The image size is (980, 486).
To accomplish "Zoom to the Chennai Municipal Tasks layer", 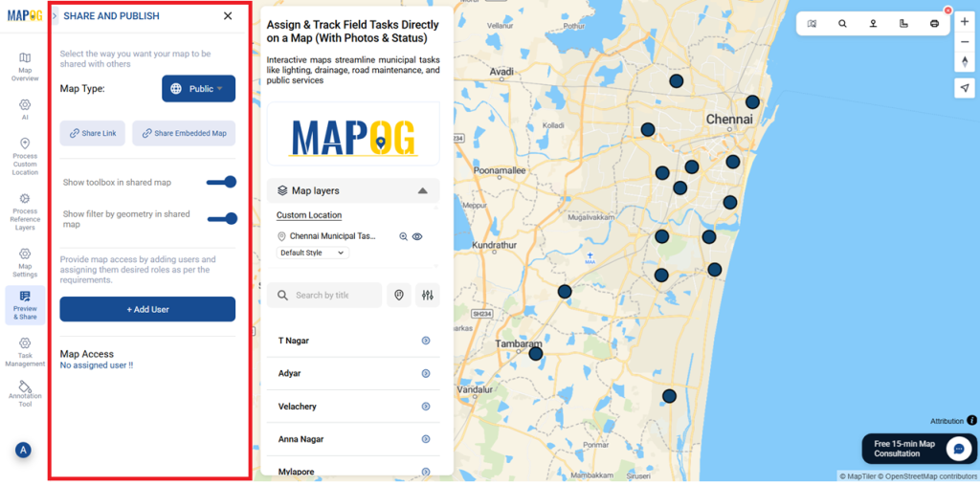I will tap(404, 236).
